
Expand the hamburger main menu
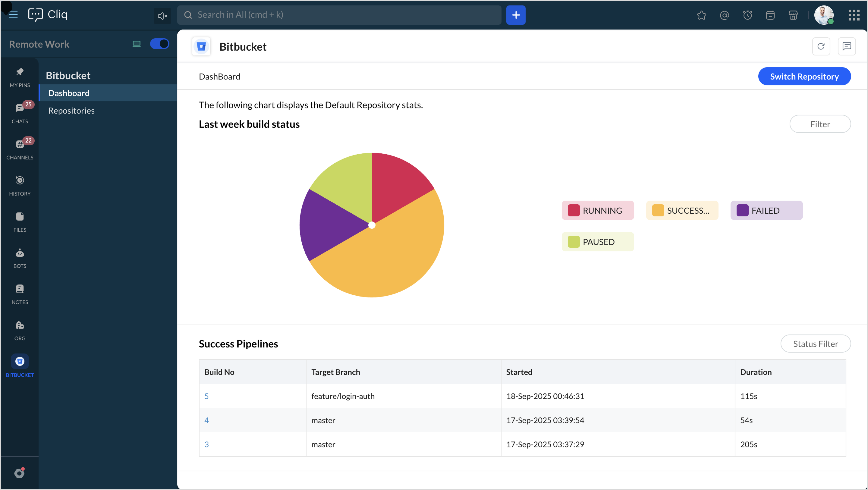coord(13,15)
